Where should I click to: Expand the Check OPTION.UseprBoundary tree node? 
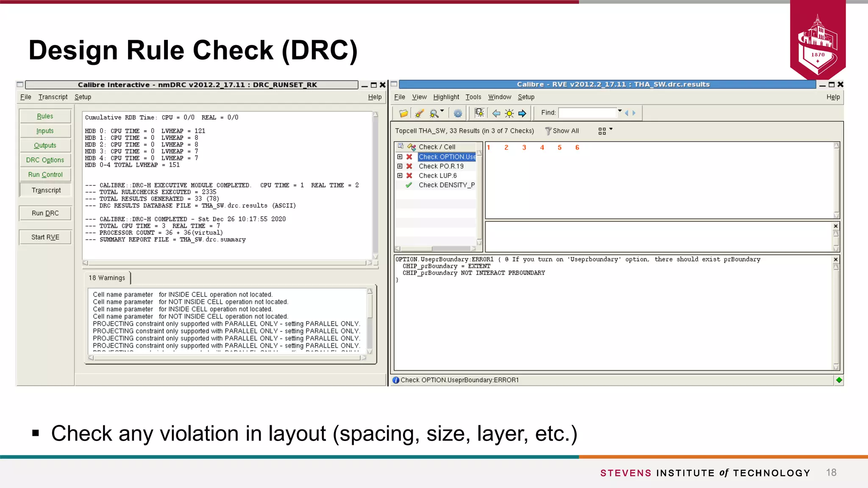tap(400, 157)
